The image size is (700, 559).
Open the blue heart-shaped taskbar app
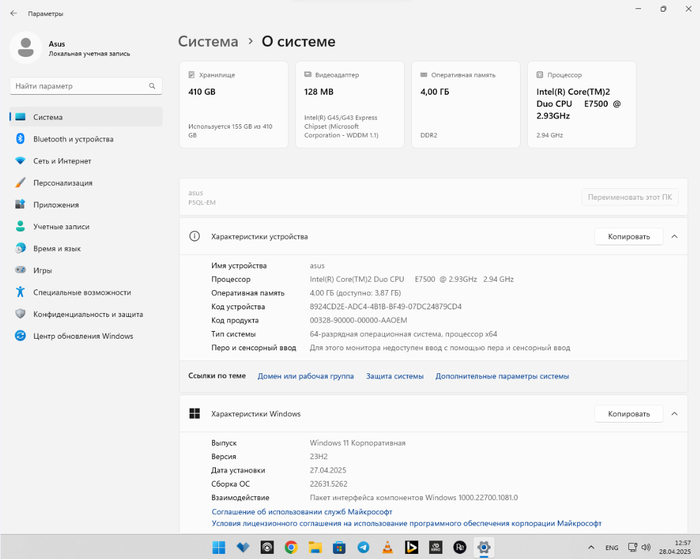click(x=243, y=547)
